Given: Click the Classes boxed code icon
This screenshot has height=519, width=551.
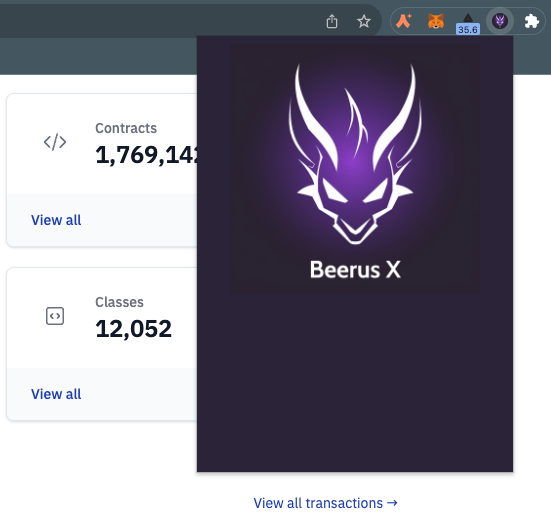Looking at the screenshot, I should [x=55, y=316].
